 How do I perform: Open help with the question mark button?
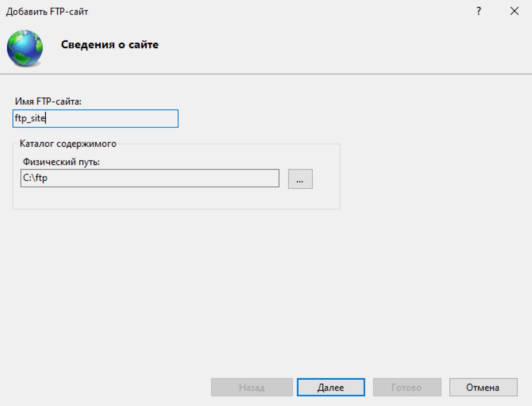click(x=478, y=11)
